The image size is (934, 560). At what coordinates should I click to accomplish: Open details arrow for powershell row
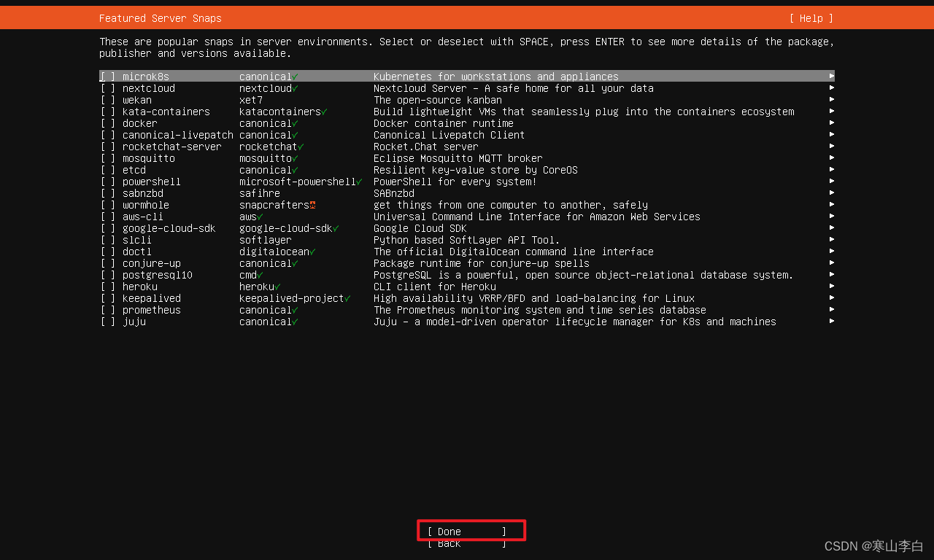(x=832, y=182)
